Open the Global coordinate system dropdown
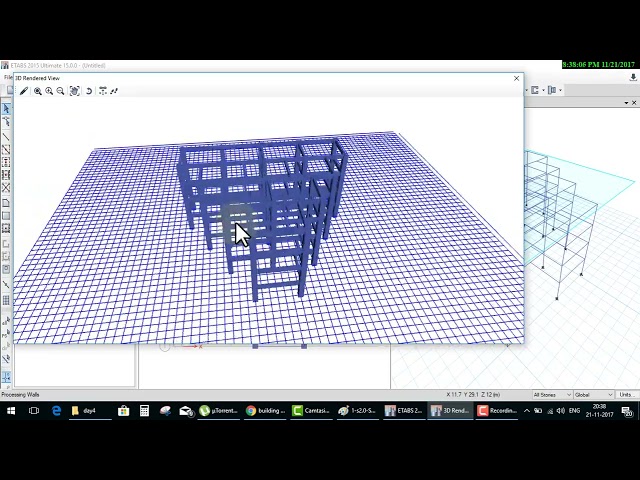This screenshot has height=480, width=640. (x=594, y=395)
